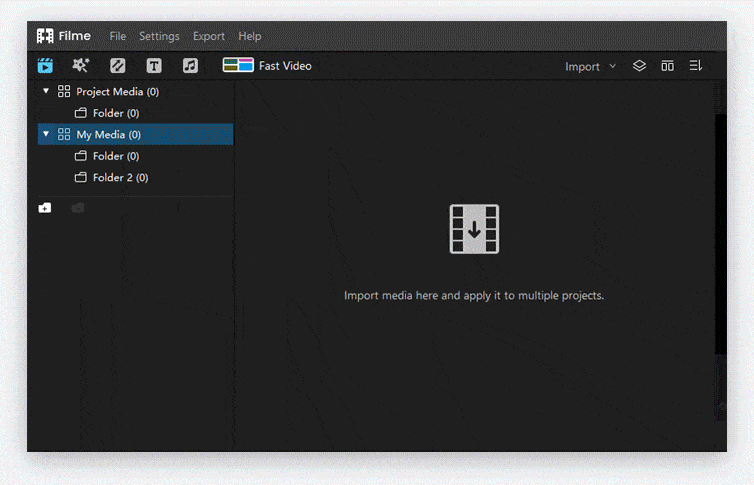Click the import media film icon
The width and height of the screenshot is (754, 485).
pyautogui.click(x=474, y=229)
